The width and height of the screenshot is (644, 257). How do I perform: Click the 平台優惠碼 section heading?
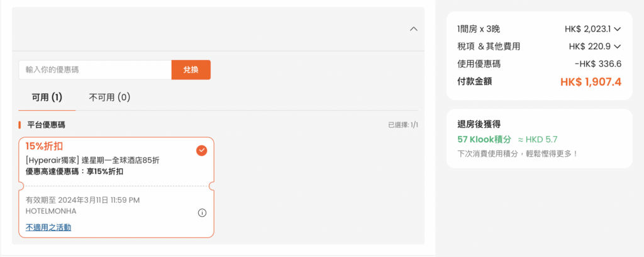46,125
